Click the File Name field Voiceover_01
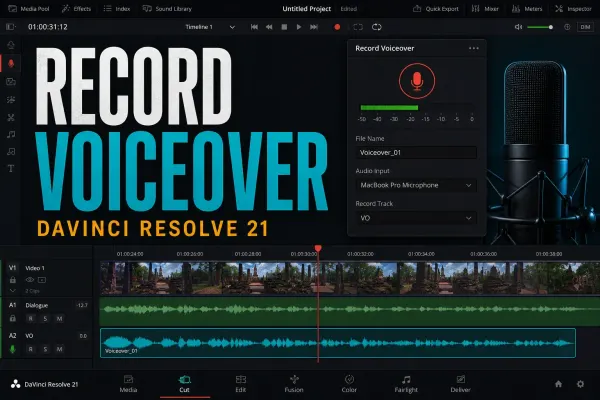This screenshot has height=400, width=600. click(x=416, y=153)
